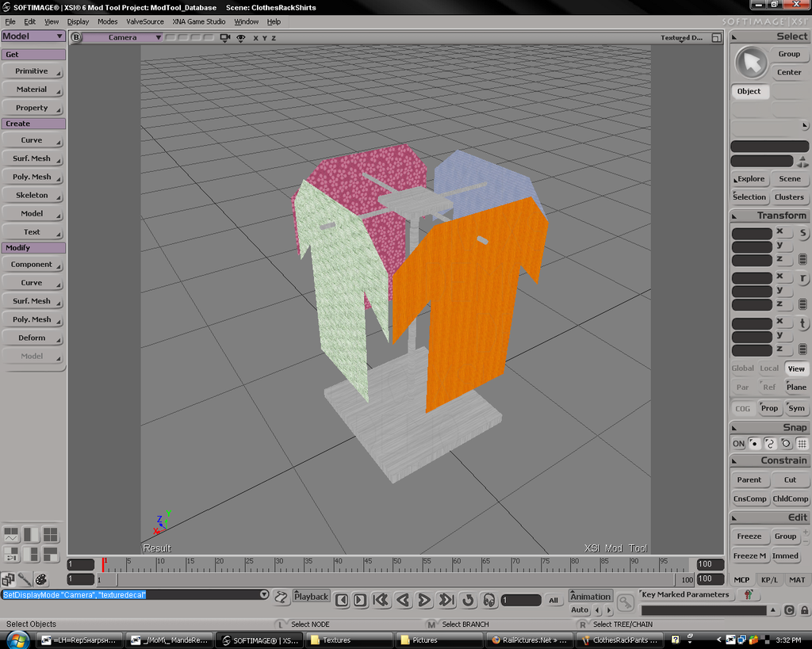Toggle the viewport B letter button

click(x=76, y=37)
